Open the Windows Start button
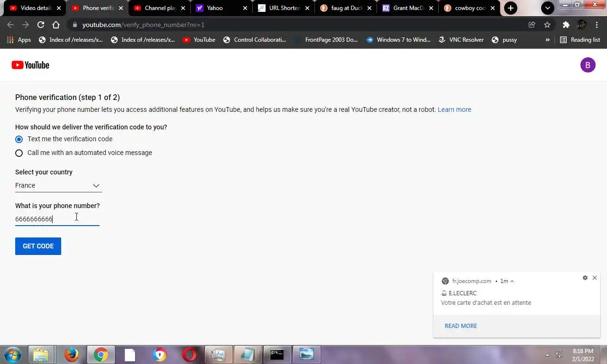607x364 pixels. [12, 355]
